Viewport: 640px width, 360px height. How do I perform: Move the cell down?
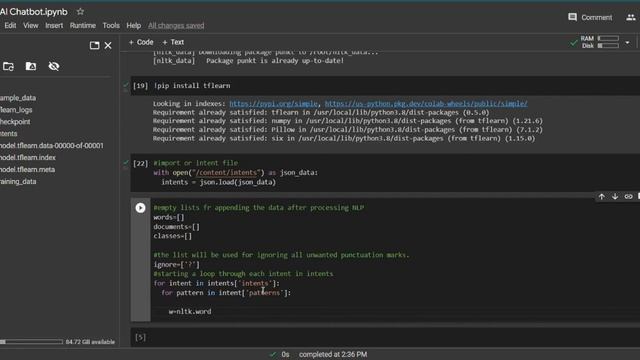point(615,197)
